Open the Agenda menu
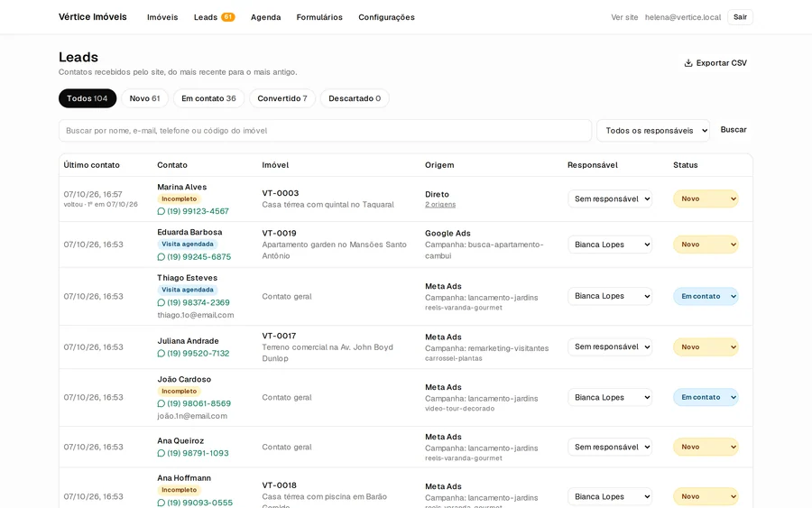This screenshot has width=812, height=508. point(265,17)
